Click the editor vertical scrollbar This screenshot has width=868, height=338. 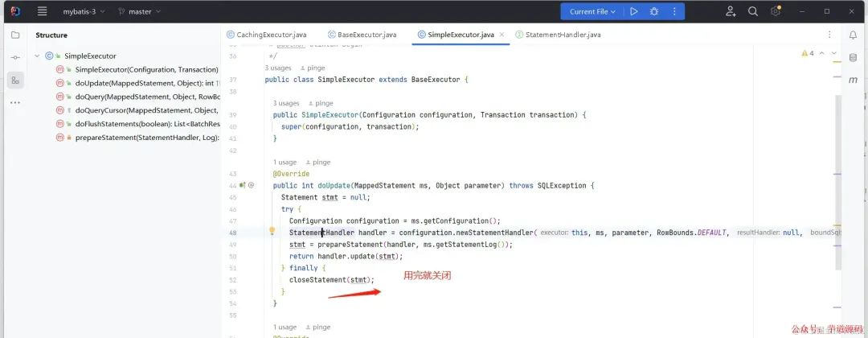pyautogui.click(x=838, y=183)
